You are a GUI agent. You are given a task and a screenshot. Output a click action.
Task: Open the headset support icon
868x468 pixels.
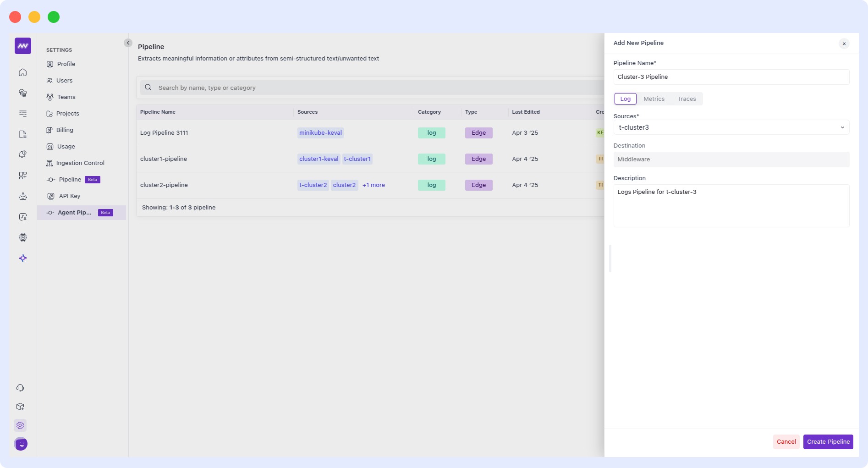point(20,388)
